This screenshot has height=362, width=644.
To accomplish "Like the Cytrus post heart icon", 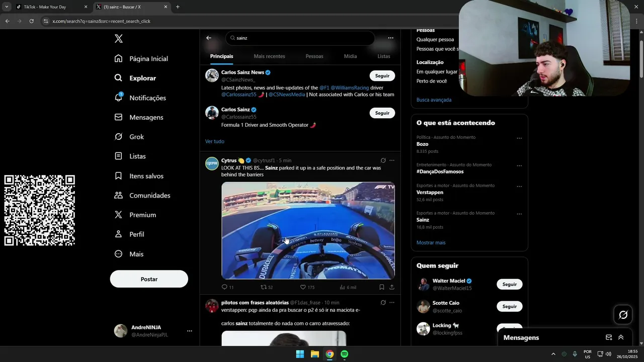I will [x=303, y=287].
